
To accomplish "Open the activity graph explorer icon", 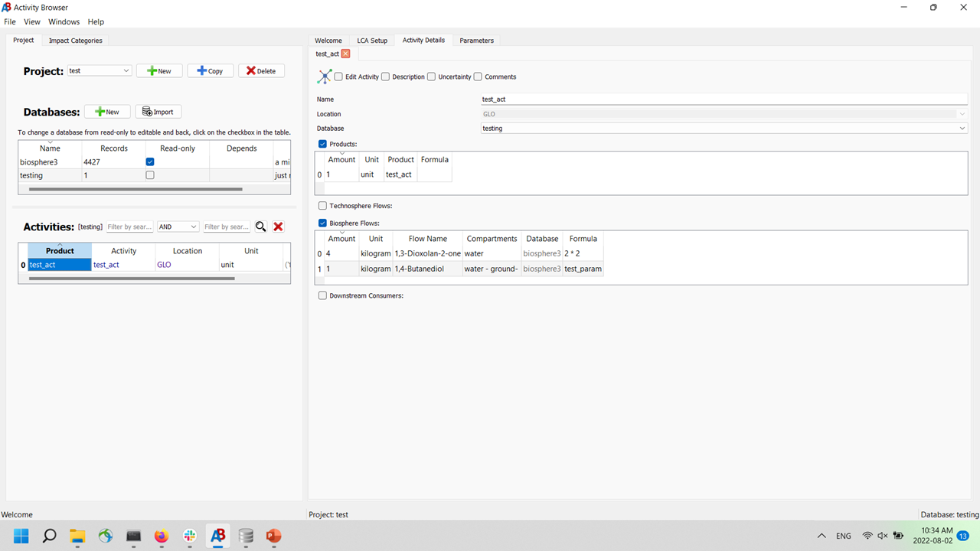I will (x=325, y=77).
